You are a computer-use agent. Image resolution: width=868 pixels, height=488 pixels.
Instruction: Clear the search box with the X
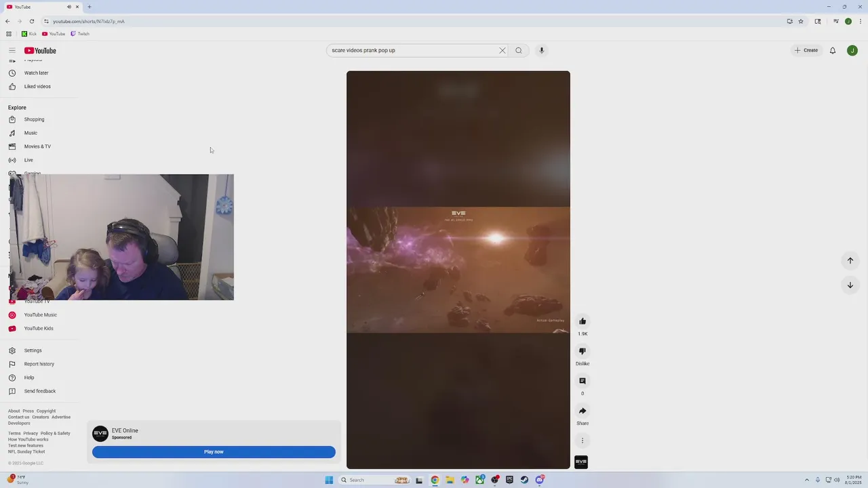point(502,50)
